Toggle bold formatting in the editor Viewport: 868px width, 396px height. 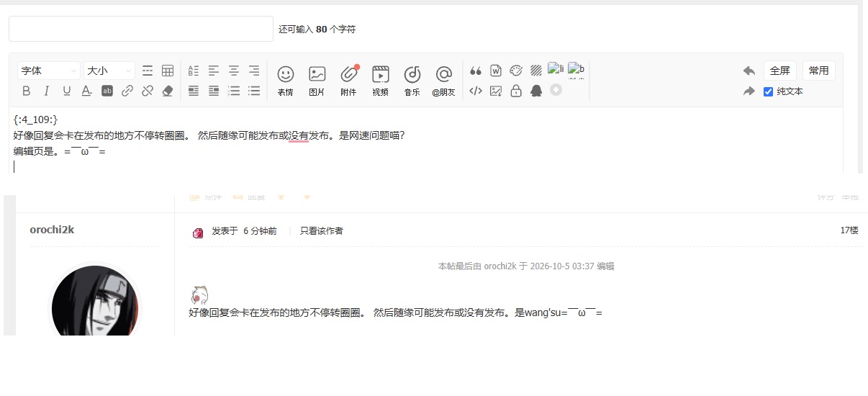[27, 91]
